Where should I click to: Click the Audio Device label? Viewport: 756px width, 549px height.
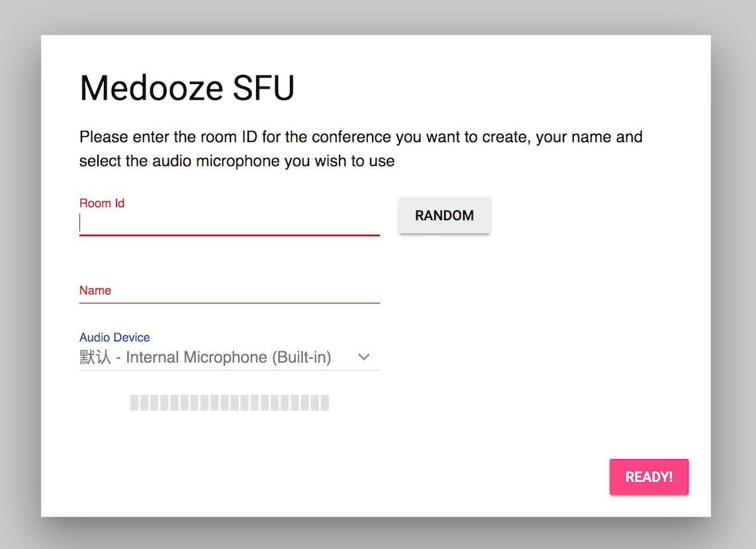tap(115, 337)
